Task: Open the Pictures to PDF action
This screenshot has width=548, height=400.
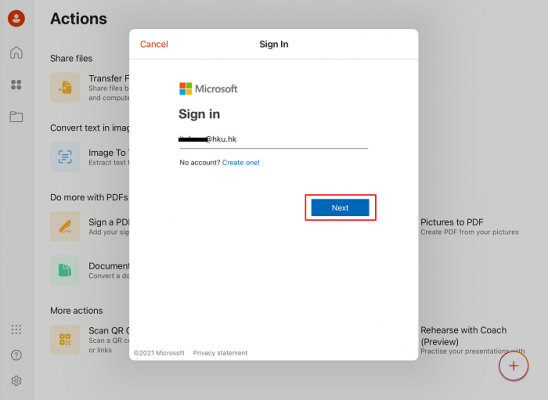Action: (469, 227)
